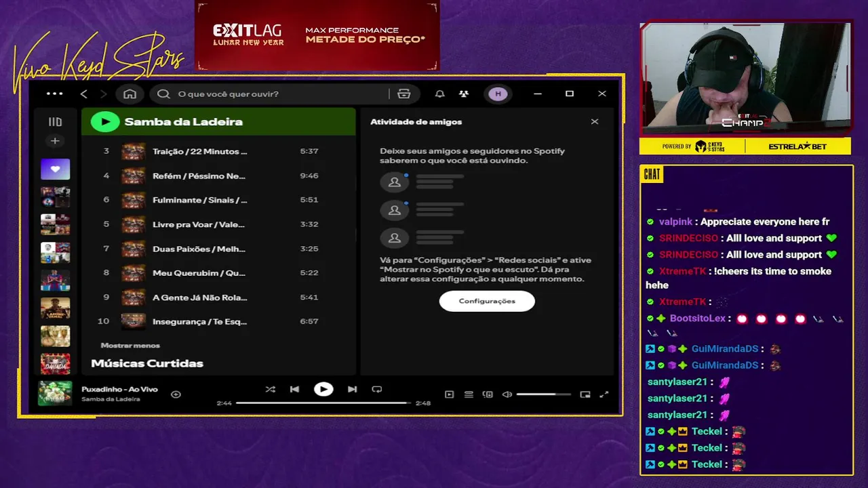Open the DANÇADA playlist thumbnail in the sidebar
The height and width of the screenshot is (488, 868).
[56, 363]
